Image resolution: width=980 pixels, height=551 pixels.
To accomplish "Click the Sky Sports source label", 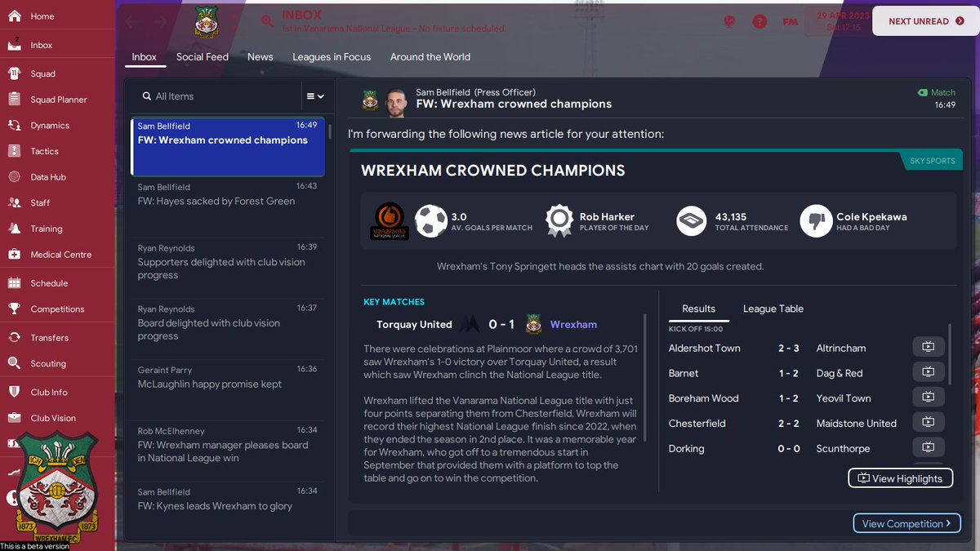I will click(932, 161).
